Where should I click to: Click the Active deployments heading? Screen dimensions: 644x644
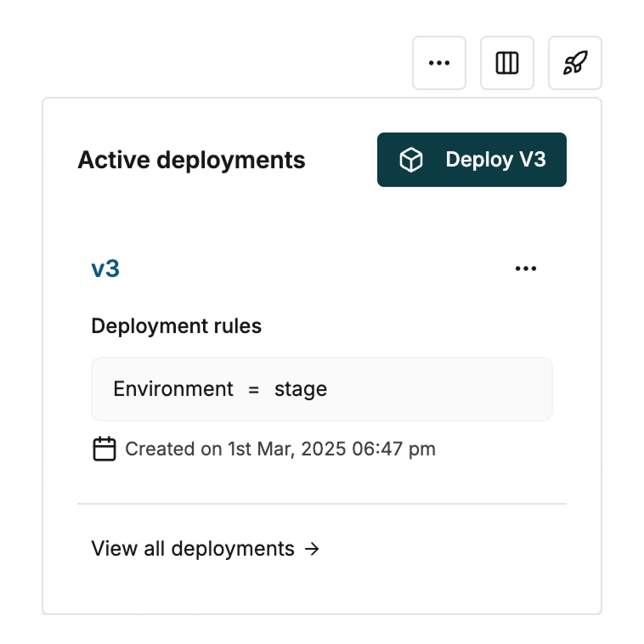point(191,160)
